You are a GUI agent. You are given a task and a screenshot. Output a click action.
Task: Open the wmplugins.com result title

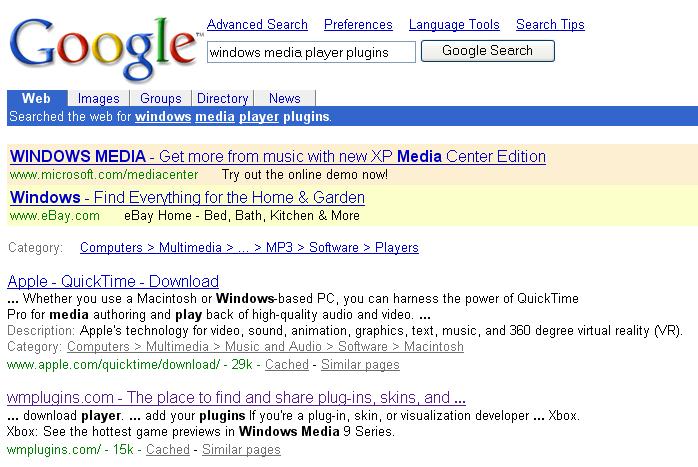coord(236,397)
